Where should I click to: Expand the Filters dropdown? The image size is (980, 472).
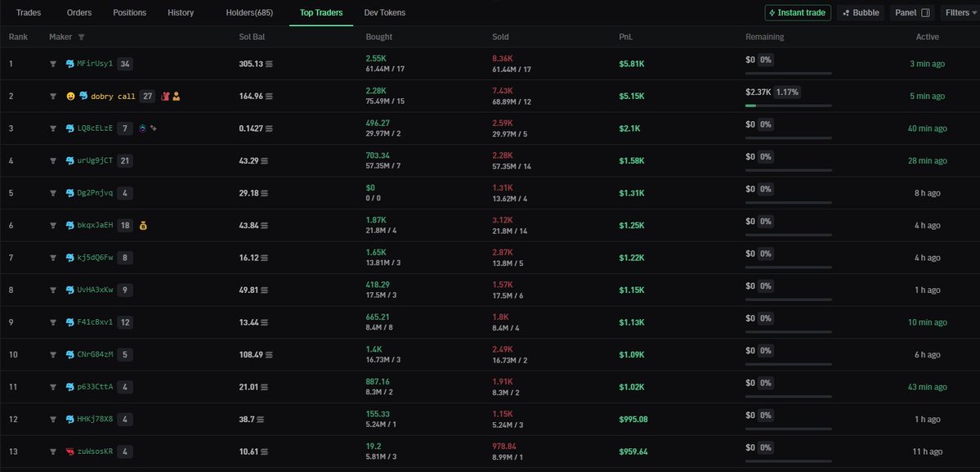point(960,12)
